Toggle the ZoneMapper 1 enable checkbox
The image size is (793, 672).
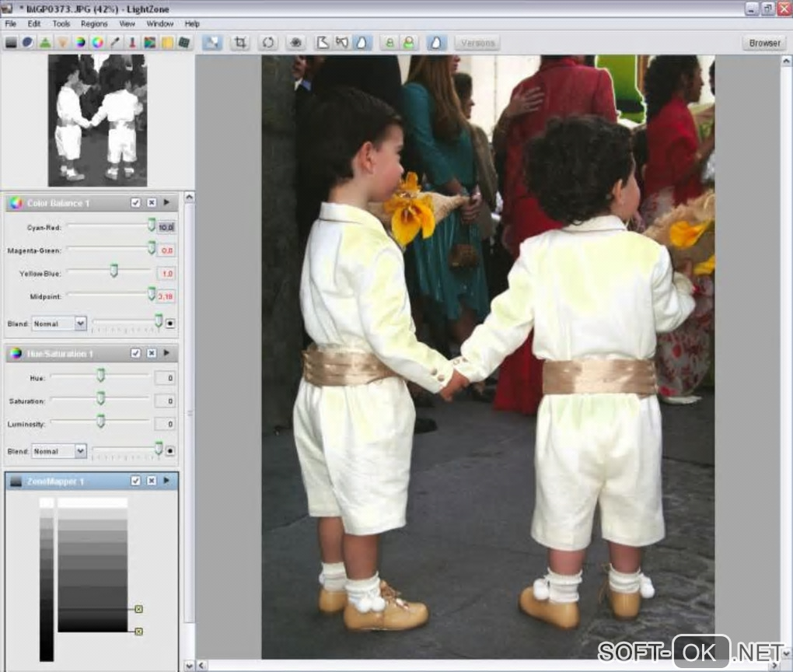[136, 481]
